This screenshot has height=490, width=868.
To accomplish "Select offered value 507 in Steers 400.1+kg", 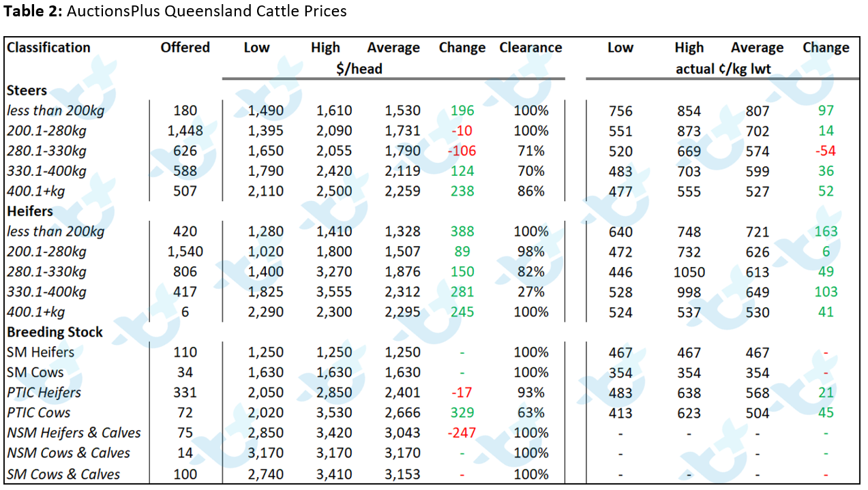I will coord(185,192).
